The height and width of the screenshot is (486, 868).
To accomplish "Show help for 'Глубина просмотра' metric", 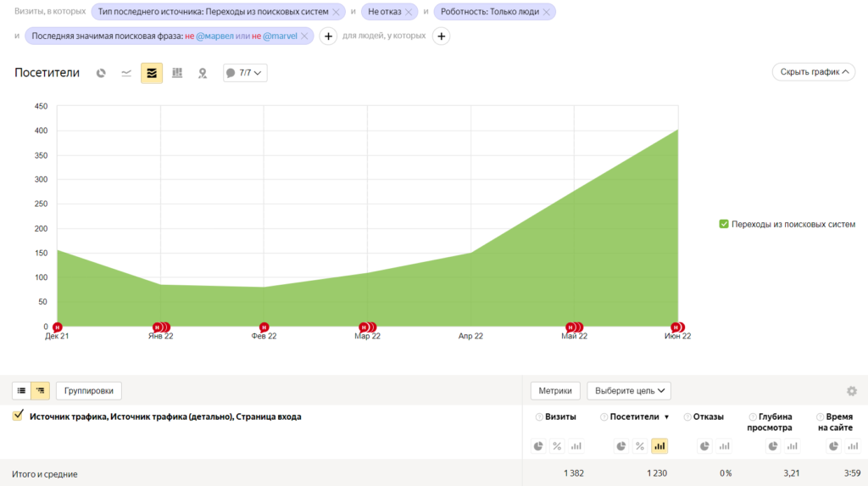I will click(x=753, y=417).
